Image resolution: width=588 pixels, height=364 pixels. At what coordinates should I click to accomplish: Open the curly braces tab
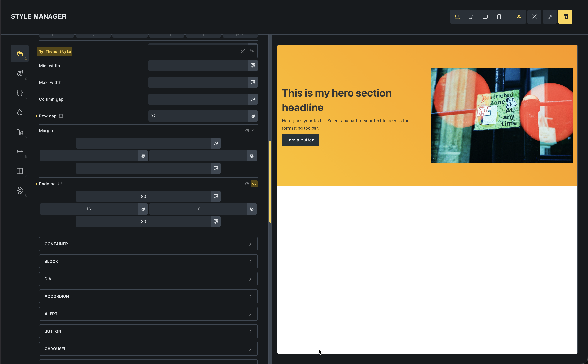point(20,93)
